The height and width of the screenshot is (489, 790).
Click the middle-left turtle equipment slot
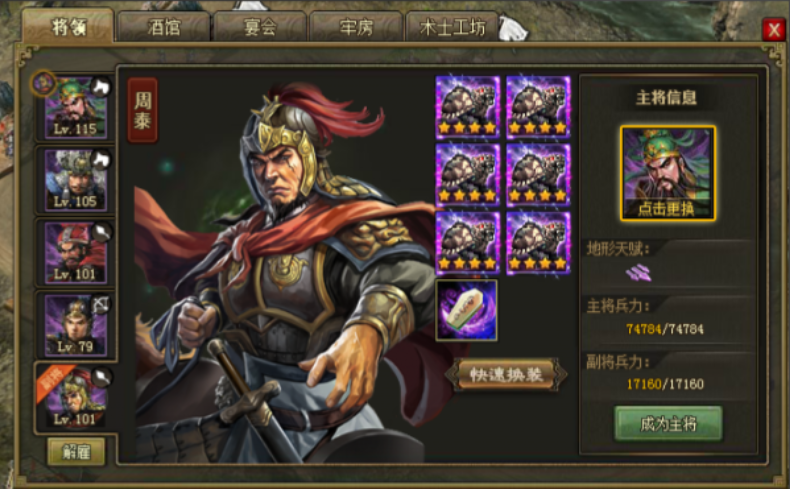468,175
